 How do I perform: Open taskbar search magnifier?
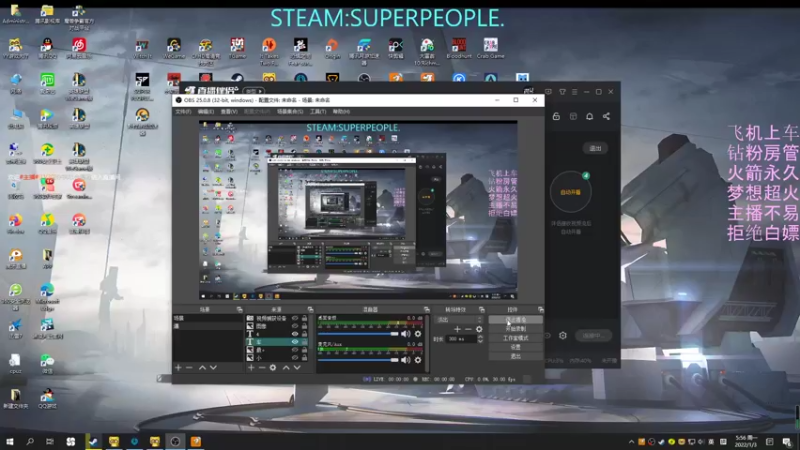click(x=30, y=441)
